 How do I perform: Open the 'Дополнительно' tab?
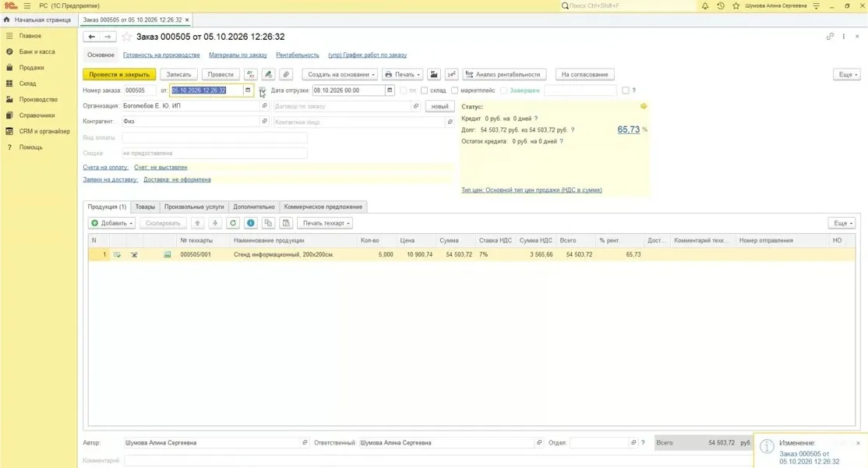(254, 207)
